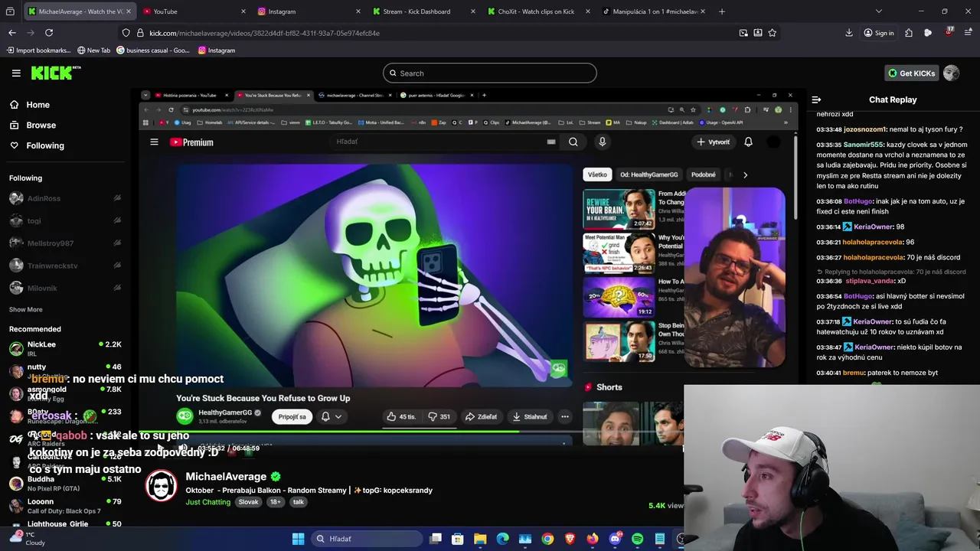Open the Just Chatting category link
Viewport: 980px width, 551px height.
tap(207, 502)
